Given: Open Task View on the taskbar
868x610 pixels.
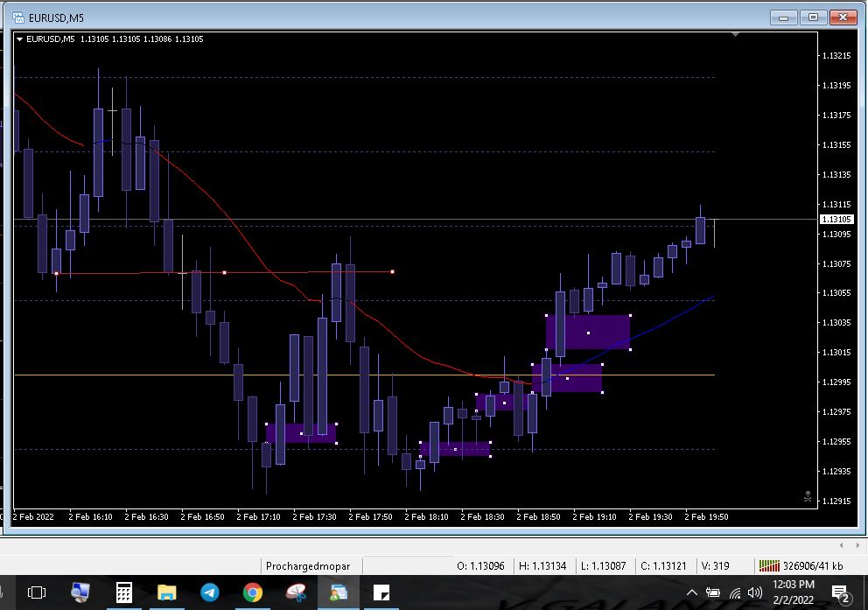Looking at the screenshot, I should pyautogui.click(x=37, y=592).
